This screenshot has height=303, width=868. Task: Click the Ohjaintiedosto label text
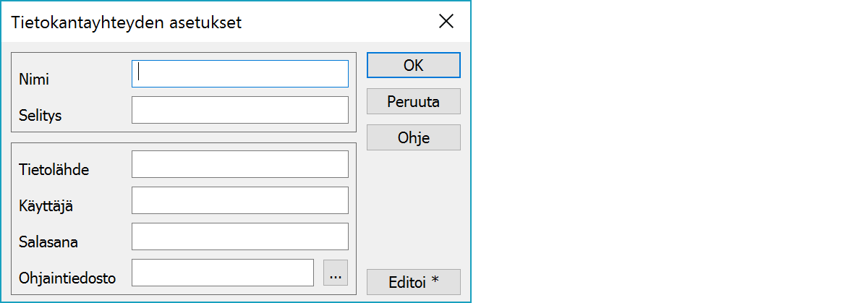67,278
